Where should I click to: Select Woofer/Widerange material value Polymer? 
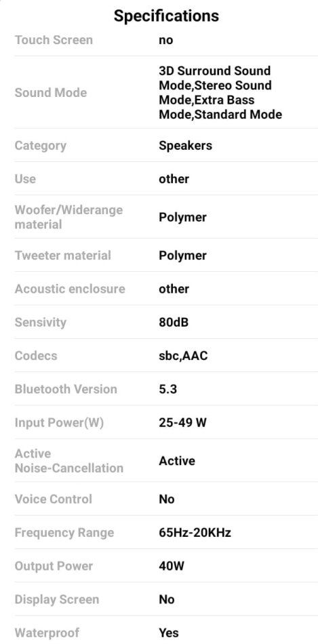182,217
